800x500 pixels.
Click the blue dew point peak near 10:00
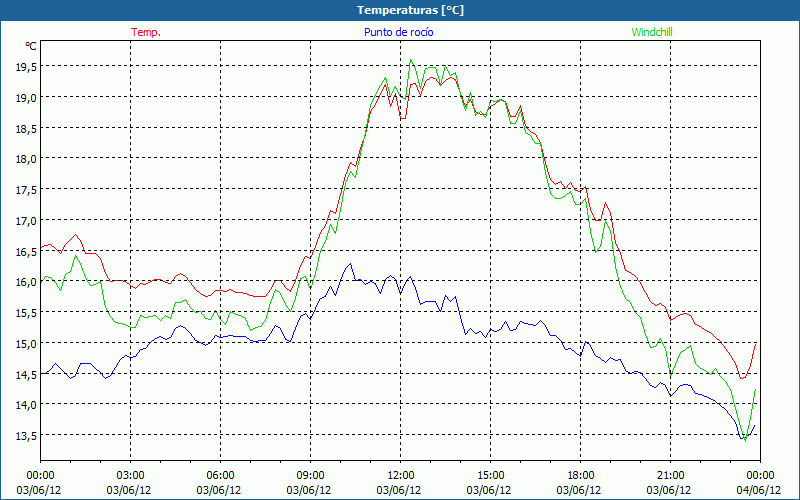350,264
